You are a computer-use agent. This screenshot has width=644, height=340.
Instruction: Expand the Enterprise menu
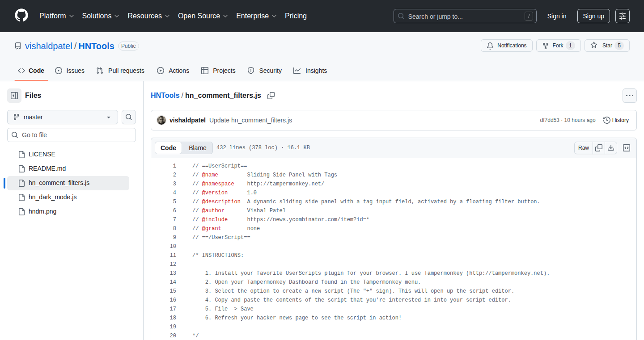pos(256,16)
